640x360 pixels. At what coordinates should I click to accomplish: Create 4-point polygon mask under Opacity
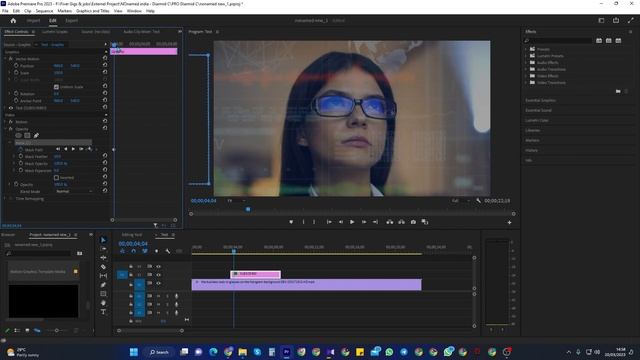tap(27, 136)
